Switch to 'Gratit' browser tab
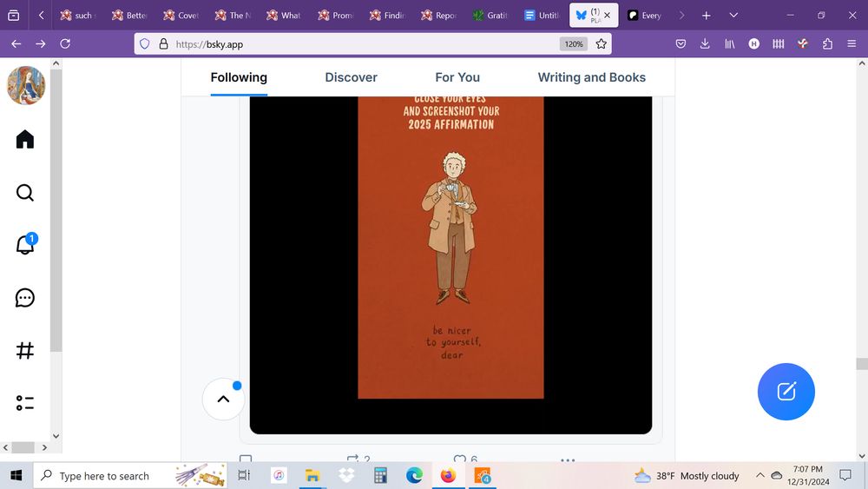This screenshot has width=868, height=489. 491,16
